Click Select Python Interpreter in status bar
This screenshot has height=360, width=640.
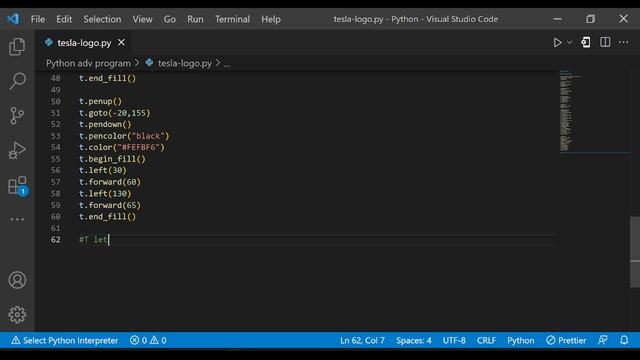pos(64,340)
